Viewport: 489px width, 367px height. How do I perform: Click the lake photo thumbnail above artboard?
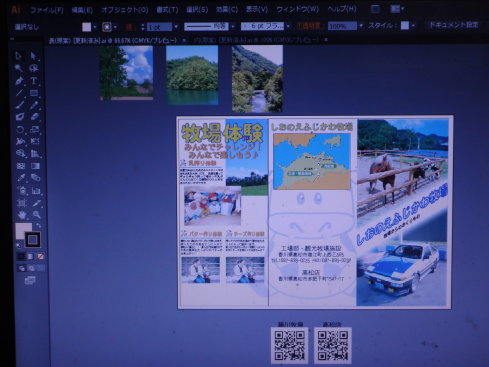coord(192,75)
